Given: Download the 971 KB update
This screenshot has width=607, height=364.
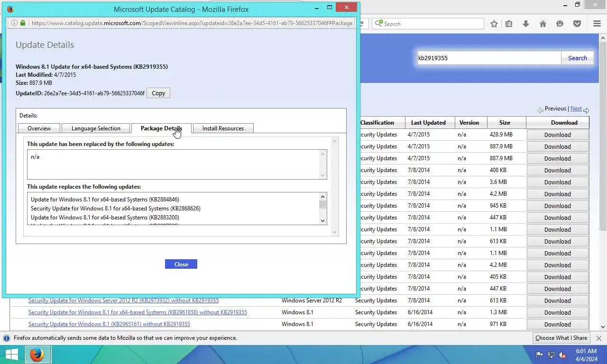Looking at the screenshot, I should pyautogui.click(x=558, y=324).
